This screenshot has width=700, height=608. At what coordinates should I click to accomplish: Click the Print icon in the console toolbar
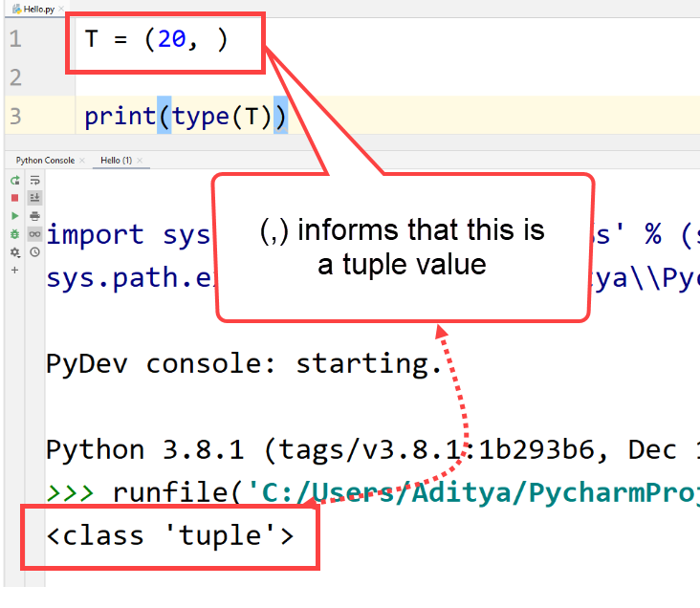(x=34, y=216)
